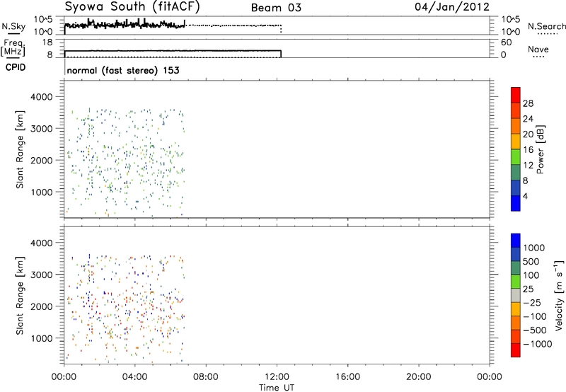The width and height of the screenshot is (566, 392).
Task: Click the red top segment of Power colorbar
Action: coord(516,95)
